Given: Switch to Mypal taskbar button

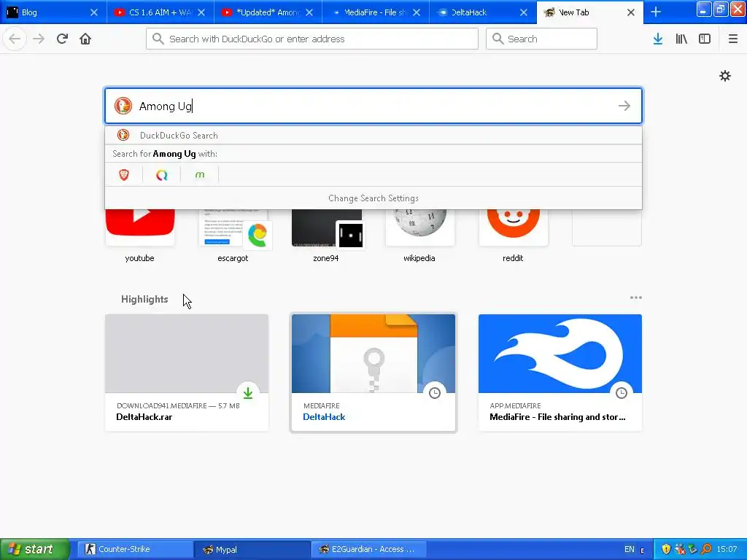Looking at the screenshot, I should tap(252, 549).
